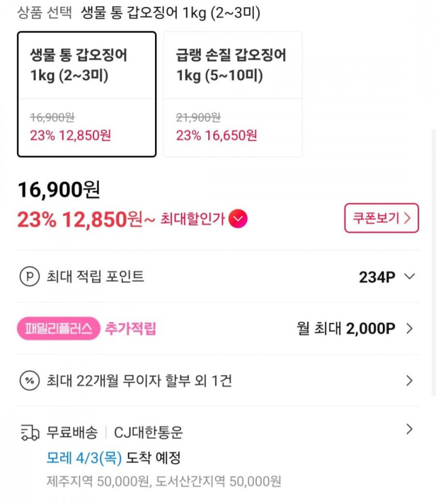This screenshot has height=504, width=436.
Task: Click the 상품 선택 header label
Action: (x=44, y=13)
